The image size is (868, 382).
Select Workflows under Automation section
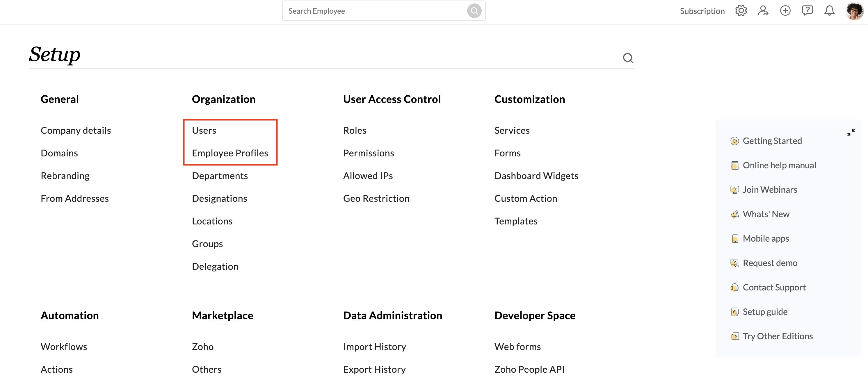[x=63, y=346]
